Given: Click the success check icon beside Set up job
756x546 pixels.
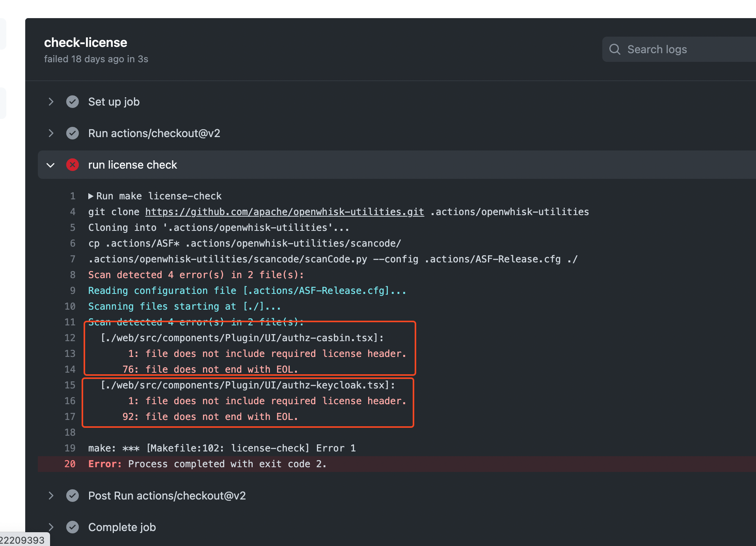Looking at the screenshot, I should (73, 102).
